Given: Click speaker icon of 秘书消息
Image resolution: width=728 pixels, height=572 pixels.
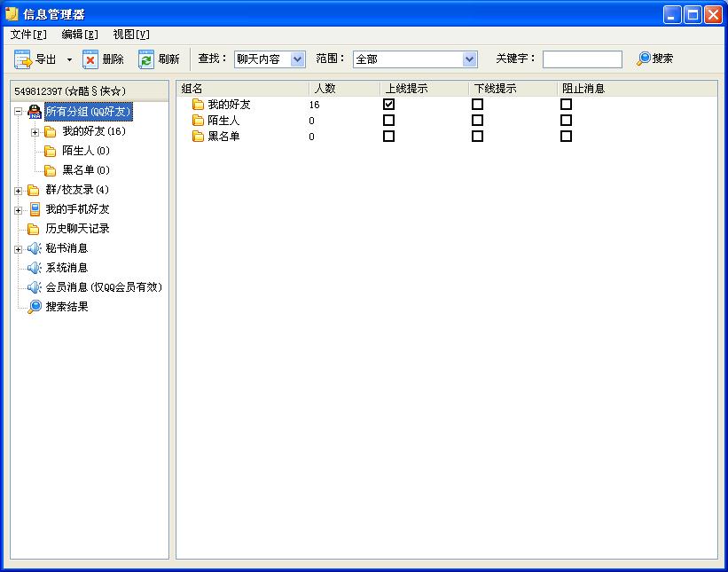Looking at the screenshot, I should (34, 248).
